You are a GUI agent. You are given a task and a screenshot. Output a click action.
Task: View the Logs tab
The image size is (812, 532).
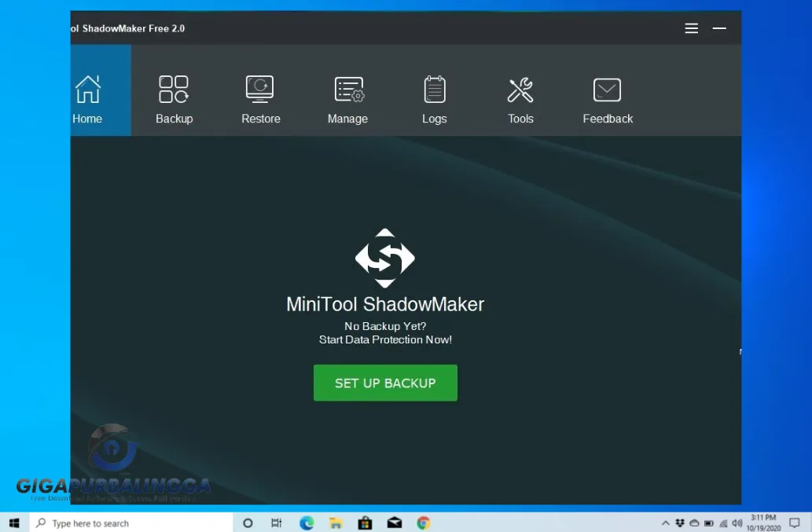434,100
